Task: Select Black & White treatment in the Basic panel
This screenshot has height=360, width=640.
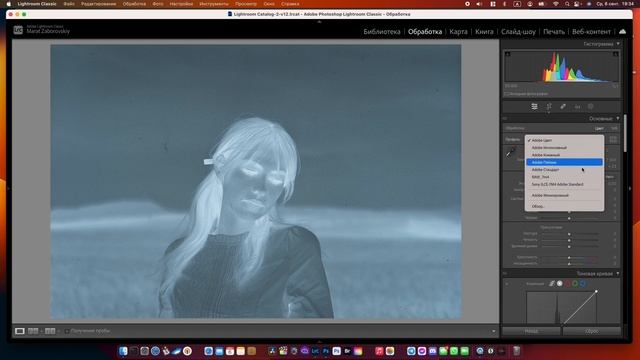Action: point(614,128)
